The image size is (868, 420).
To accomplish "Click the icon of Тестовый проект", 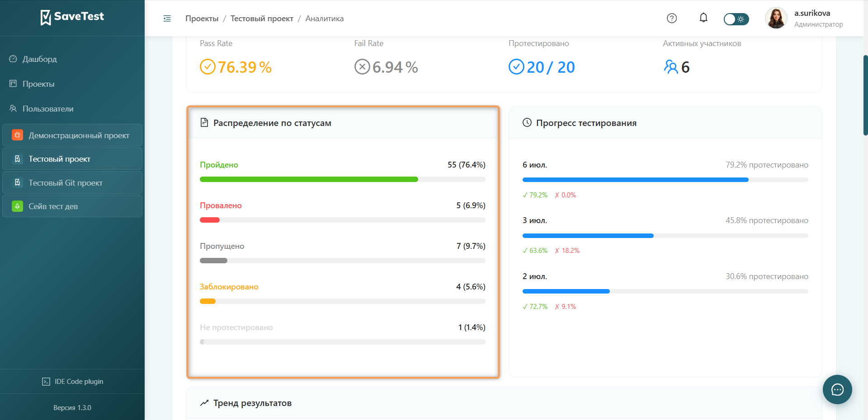I will 17,159.
